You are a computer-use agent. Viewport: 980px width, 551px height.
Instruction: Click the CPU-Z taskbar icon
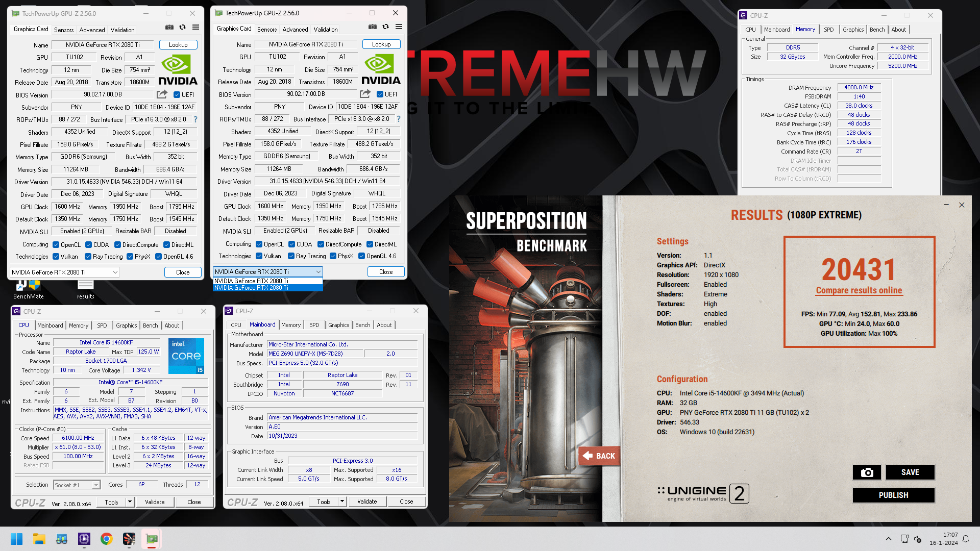[84, 539]
